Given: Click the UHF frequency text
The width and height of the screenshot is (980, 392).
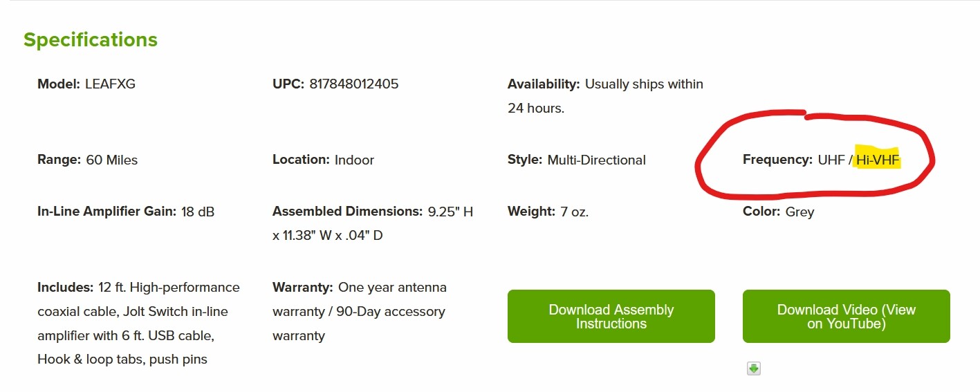Looking at the screenshot, I should pyautogui.click(x=831, y=160).
